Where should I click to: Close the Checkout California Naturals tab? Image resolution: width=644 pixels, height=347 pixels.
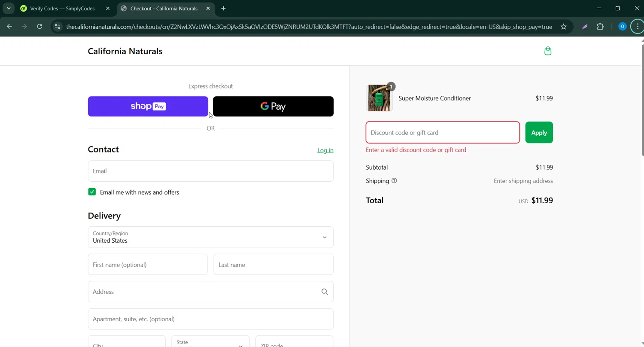pyautogui.click(x=208, y=8)
